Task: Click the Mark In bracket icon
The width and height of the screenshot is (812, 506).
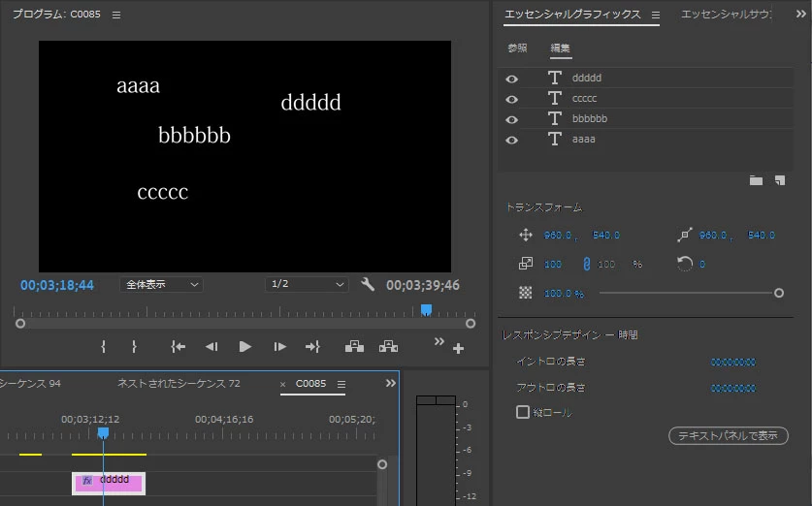Action: (x=103, y=347)
